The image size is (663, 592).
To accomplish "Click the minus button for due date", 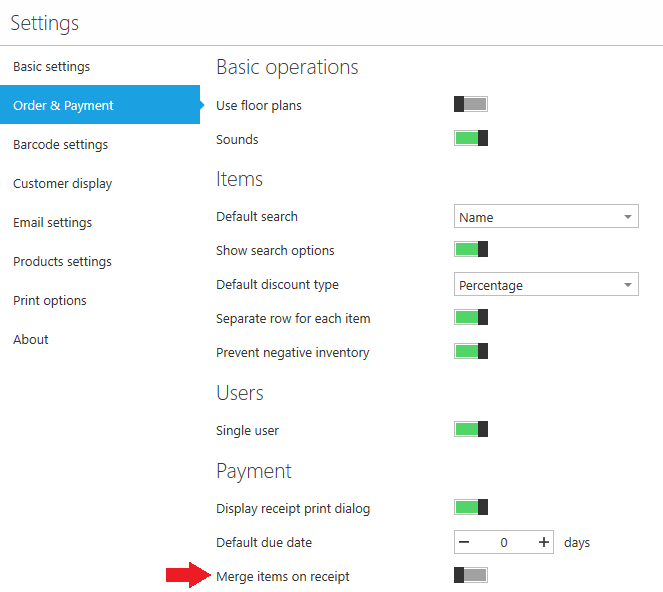I will [464, 542].
